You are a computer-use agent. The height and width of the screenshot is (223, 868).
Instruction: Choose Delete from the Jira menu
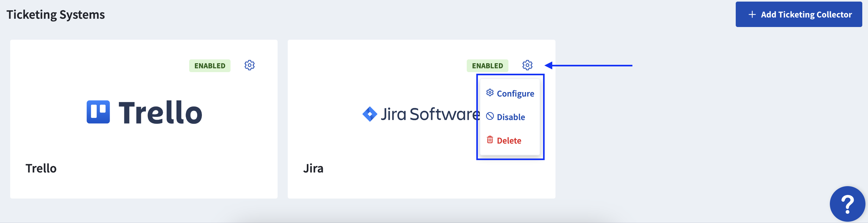[504, 140]
